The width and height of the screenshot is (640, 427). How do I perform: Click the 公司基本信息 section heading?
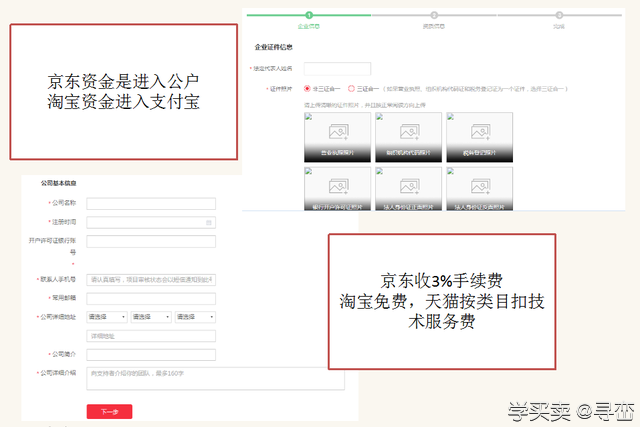tap(58, 183)
